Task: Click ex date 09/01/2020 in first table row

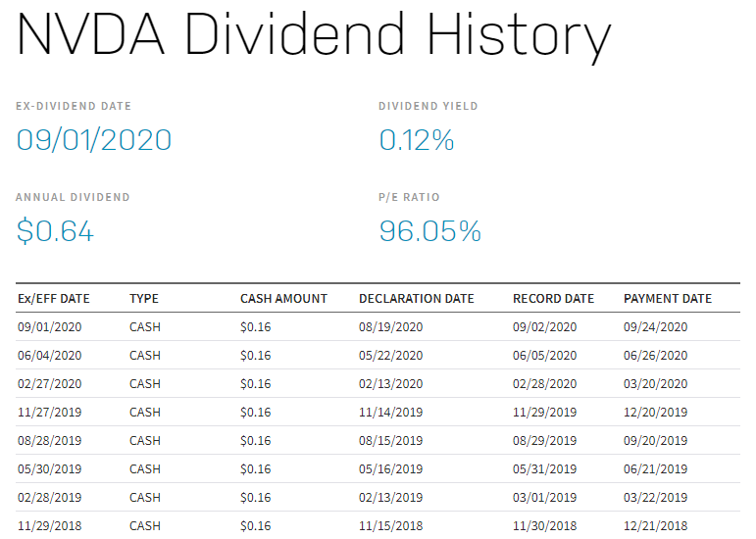Action: pyautogui.click(x=50, y=327)
